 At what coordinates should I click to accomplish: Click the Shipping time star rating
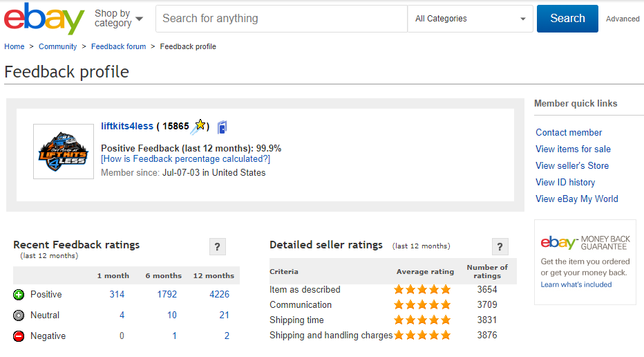click(422, 320)
